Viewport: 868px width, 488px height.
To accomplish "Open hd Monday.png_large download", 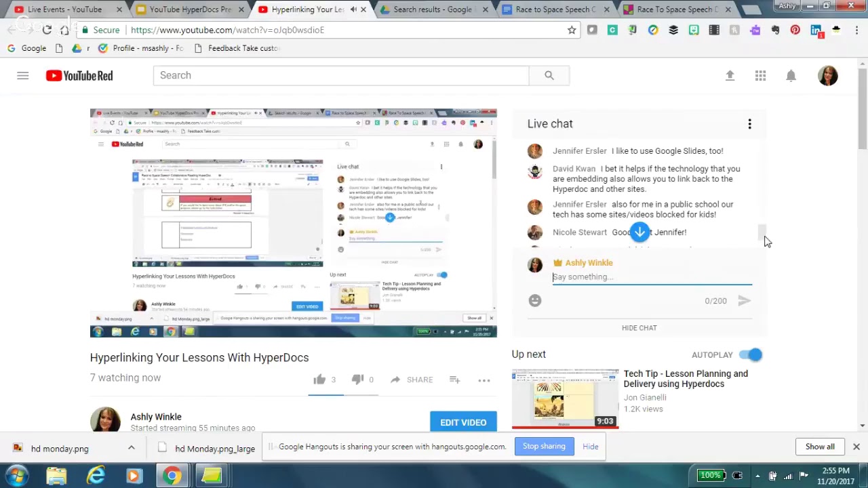I will tap(206, 448).
